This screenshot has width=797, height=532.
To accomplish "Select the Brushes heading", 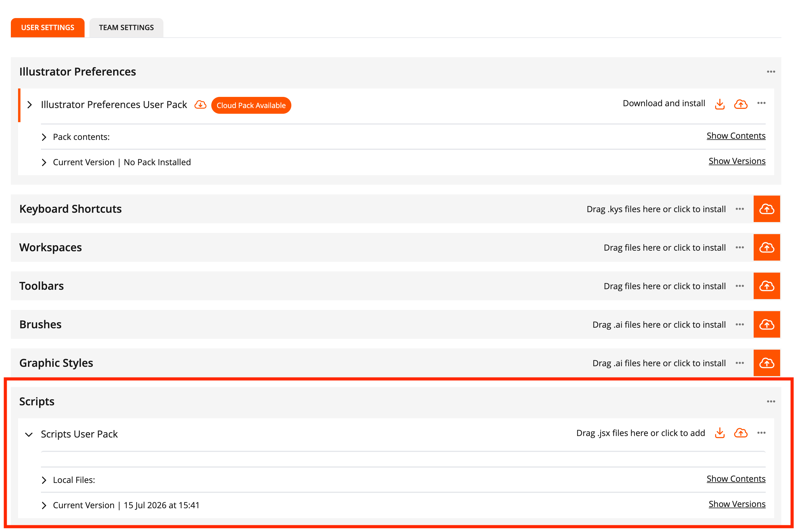I will tap(40, 325).
